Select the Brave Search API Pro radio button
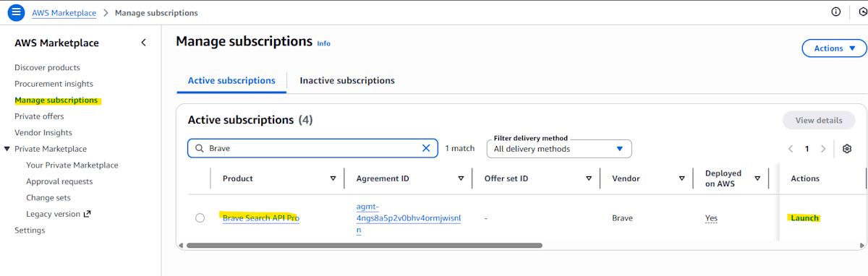Image resolution: width=868 pixels, height=276 pixels. (x=200, y=218)
